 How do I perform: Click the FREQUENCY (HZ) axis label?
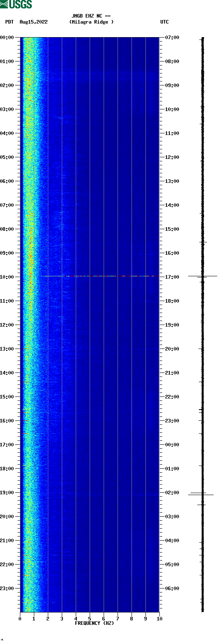94,623
